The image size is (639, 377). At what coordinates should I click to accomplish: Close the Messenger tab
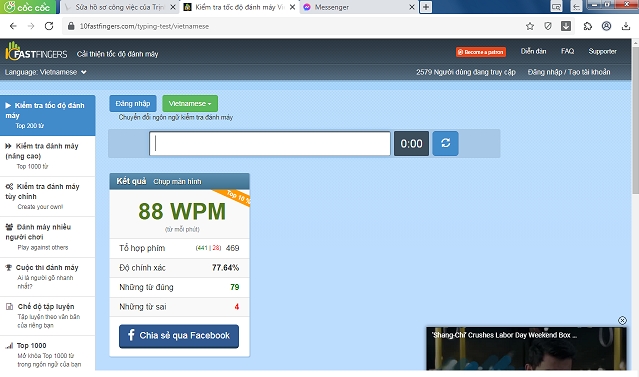(412, 7)
